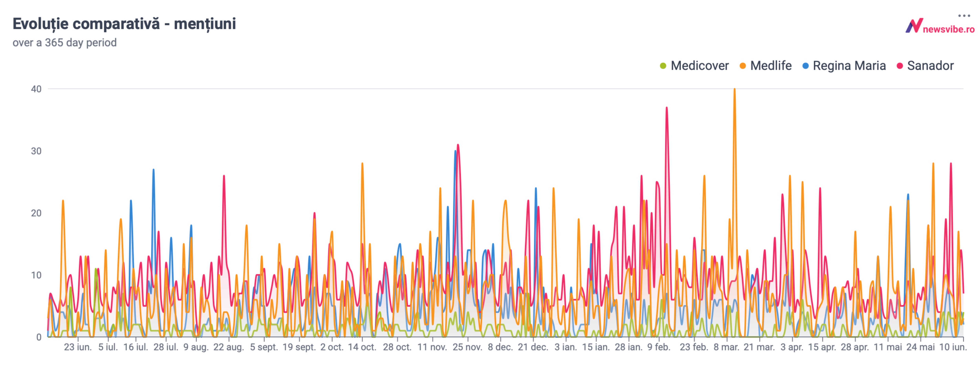Click the '9 aug.' x-axis date label
The image size is (980, 377).
click(196, 347)
